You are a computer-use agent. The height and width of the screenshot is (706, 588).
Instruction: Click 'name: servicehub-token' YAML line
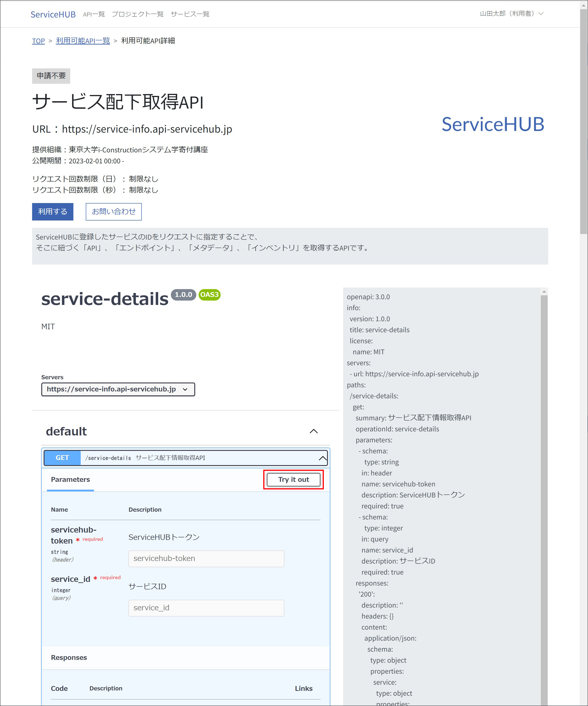pyautogui.click(x=398, y=484)
